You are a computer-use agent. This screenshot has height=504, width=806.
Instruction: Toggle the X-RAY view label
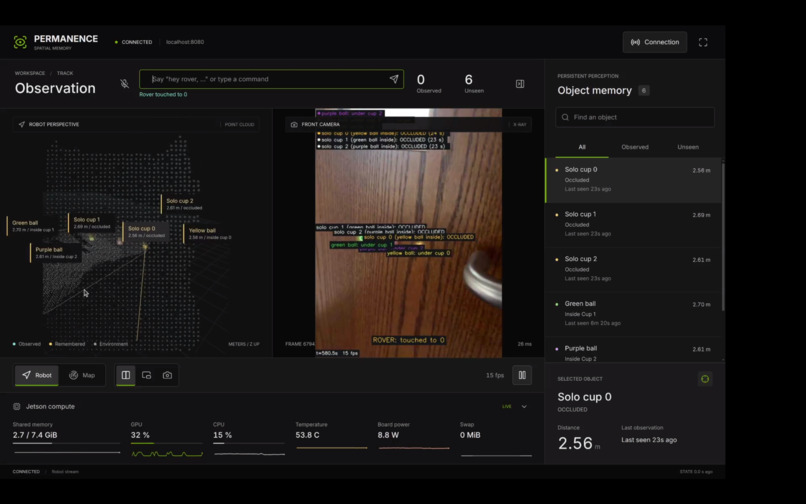(x=520, y=124)
